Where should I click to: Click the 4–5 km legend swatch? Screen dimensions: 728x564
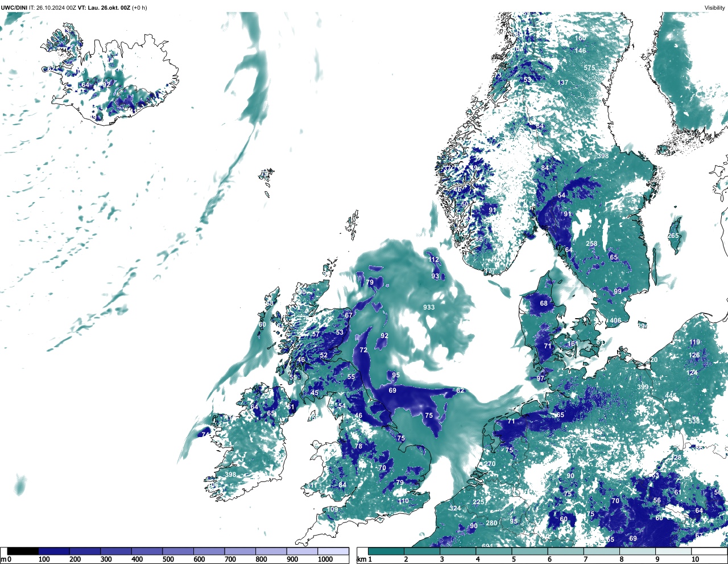pyautogui.click(x=494, y=551)
